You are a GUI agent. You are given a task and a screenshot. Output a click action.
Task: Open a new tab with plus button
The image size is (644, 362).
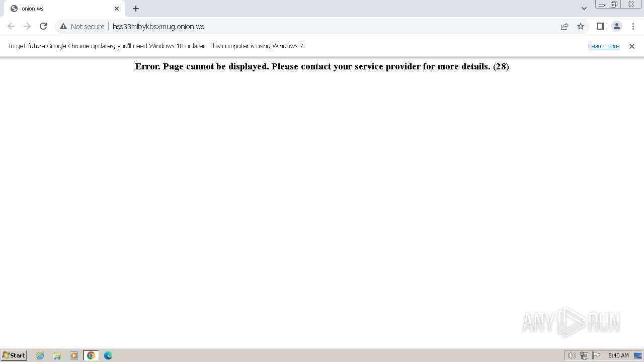click(136, 9)
